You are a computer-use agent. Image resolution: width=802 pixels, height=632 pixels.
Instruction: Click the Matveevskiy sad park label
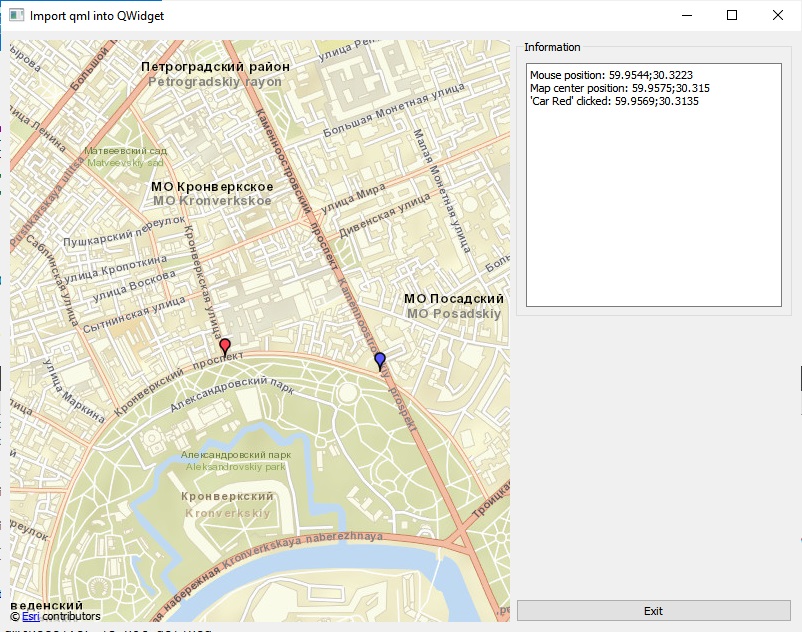[125, 156]
